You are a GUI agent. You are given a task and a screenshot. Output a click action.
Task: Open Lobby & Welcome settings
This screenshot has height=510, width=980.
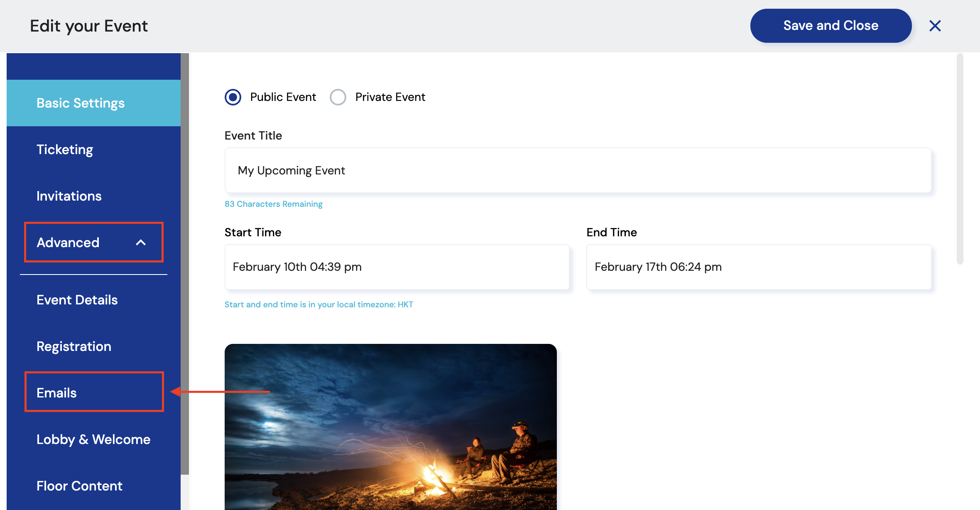93,439
